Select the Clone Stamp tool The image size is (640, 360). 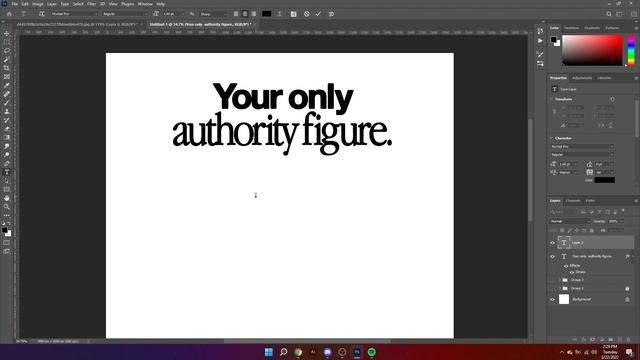(7, 111)
